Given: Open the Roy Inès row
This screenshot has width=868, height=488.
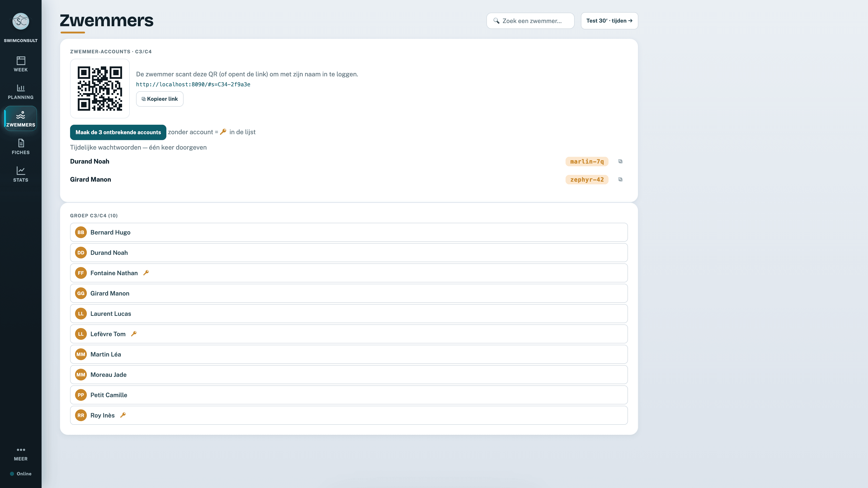Looking at the screenshot, I should [x=349, y=415].
